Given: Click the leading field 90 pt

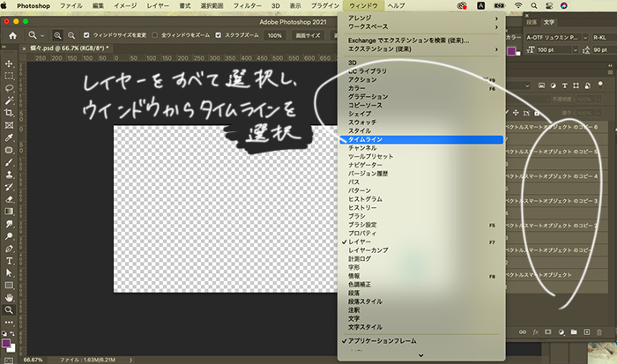Looking at the screenshot, I should click(x=604, y=50).
